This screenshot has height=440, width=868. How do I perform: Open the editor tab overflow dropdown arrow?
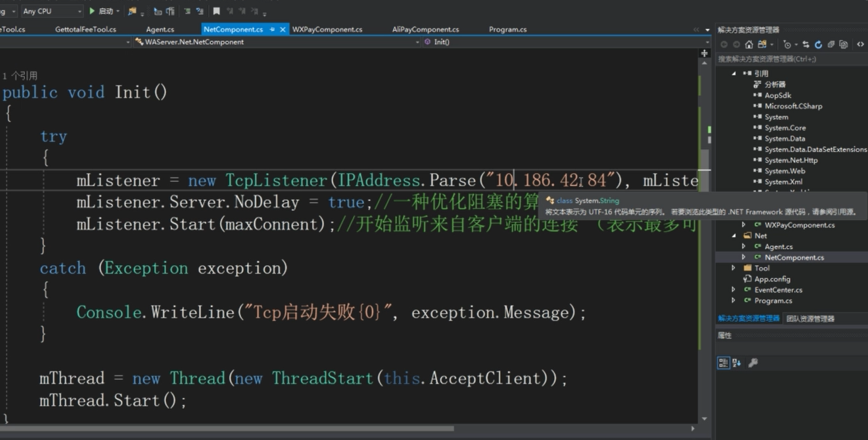point(707,30)
